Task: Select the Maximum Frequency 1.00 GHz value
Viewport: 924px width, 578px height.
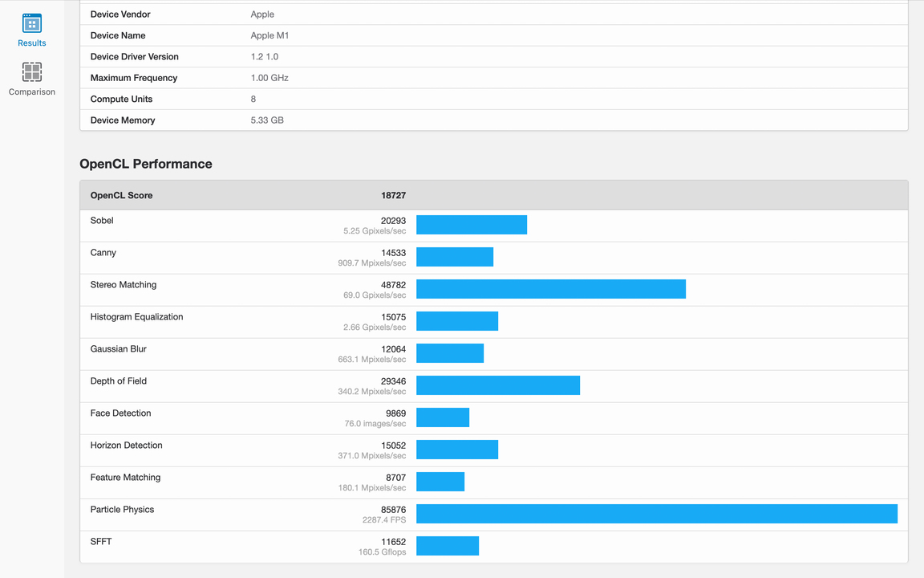Action: (269, 78)
